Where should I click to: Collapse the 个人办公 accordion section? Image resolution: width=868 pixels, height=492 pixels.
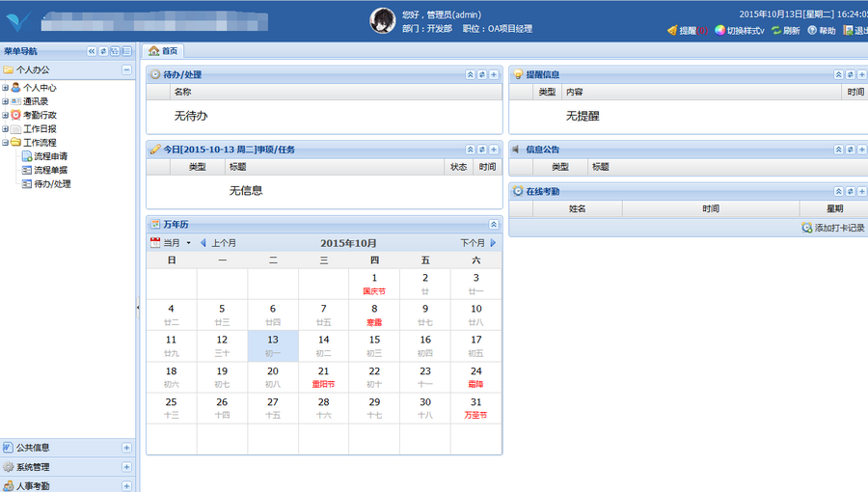click(x=126, y=69)
